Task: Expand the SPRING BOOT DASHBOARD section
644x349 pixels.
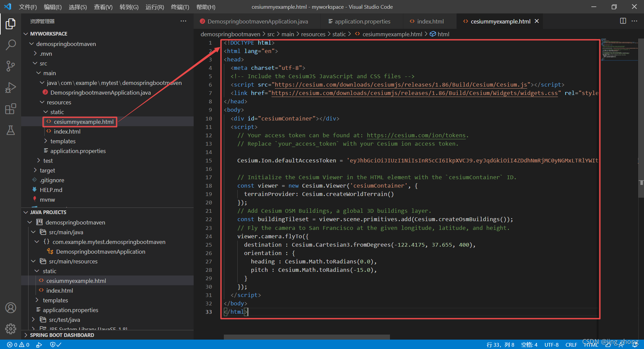Action: [x=62, y=335]
